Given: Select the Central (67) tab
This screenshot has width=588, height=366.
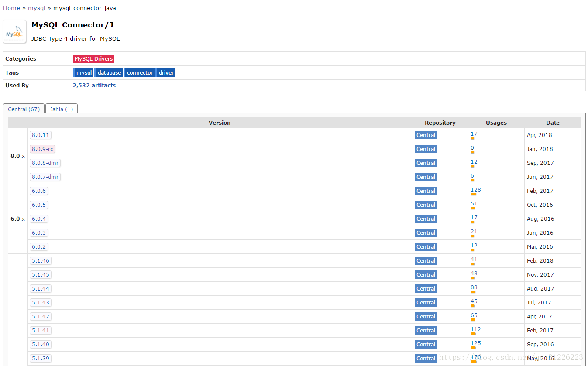Looking at the screenshot, I should (24, 109).
